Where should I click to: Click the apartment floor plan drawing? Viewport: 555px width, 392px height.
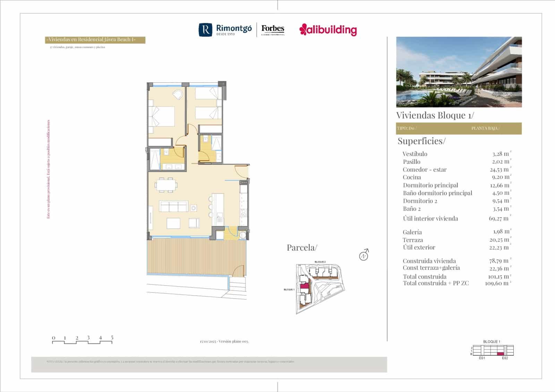click(198, 191)
